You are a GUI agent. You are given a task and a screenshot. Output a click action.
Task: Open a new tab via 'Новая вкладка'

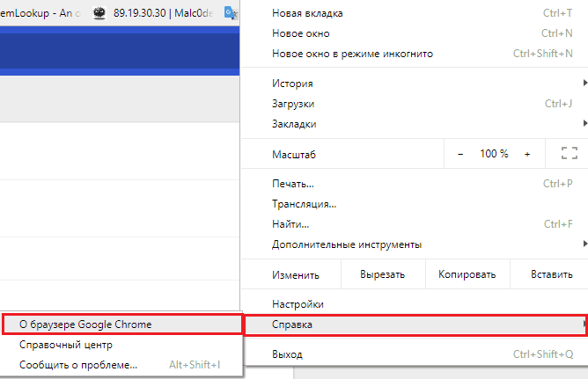[415, 13]
